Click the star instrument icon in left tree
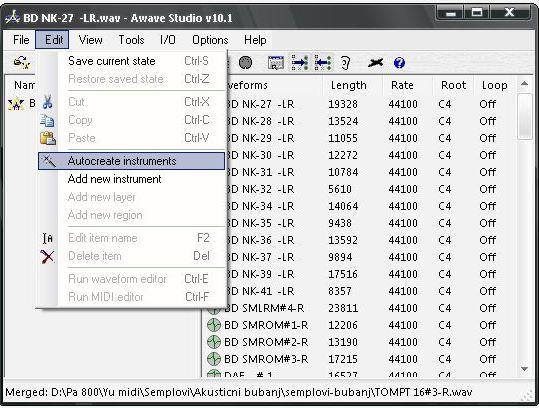Screen dimensions: 539x408 [x=16, y=104]
